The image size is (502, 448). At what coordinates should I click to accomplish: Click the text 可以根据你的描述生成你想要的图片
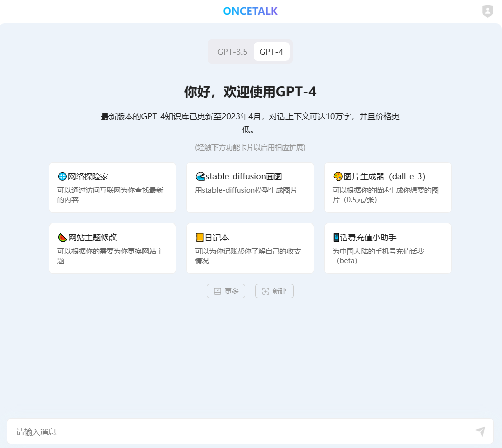(386, 195)
